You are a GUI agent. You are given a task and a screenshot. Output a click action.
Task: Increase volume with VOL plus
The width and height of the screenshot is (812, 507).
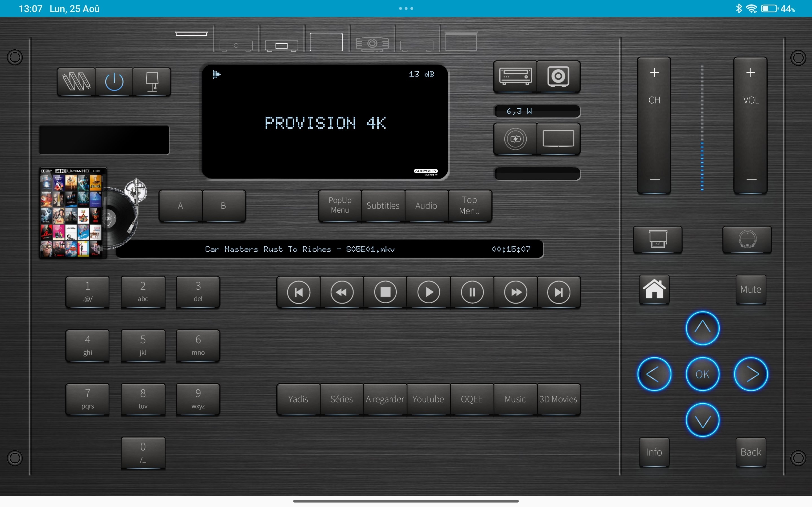(x=751, y=73)
